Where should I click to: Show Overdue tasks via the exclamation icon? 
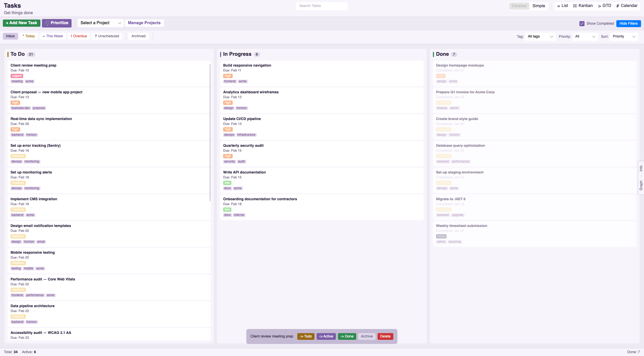pos(72,36)
